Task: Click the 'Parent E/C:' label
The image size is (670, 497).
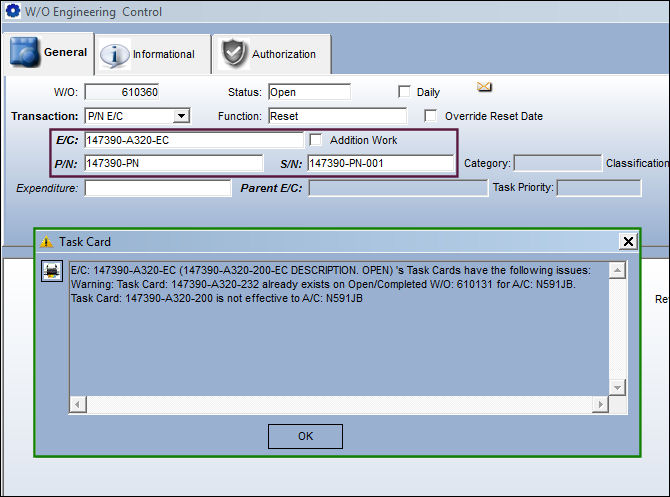Action: tap(271, 188)
